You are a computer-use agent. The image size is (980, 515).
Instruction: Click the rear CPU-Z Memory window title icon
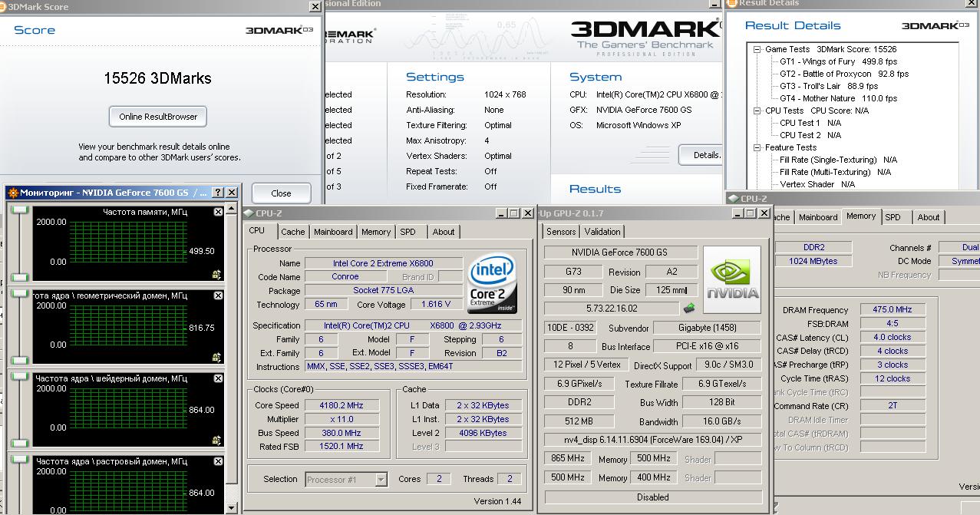tap(734, 199)
